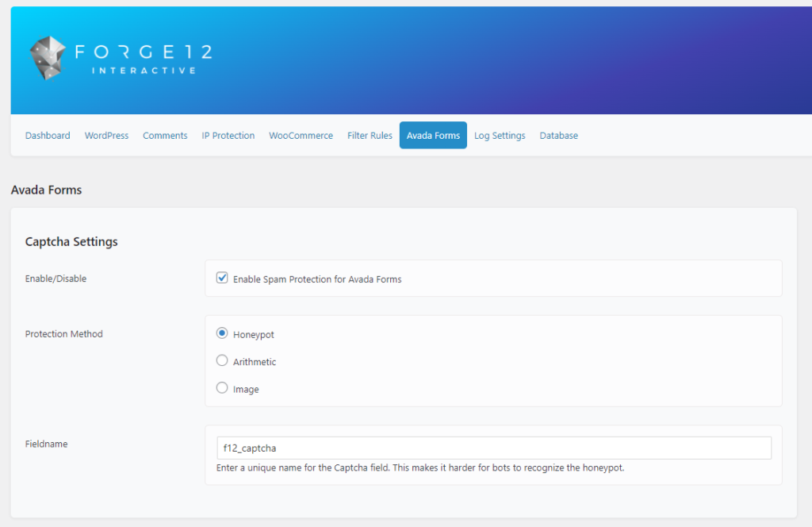Image resolution: width=812 pixels, height=527 pixels.
Task: Open the Filter Rules tab
Action: (370, 135)
